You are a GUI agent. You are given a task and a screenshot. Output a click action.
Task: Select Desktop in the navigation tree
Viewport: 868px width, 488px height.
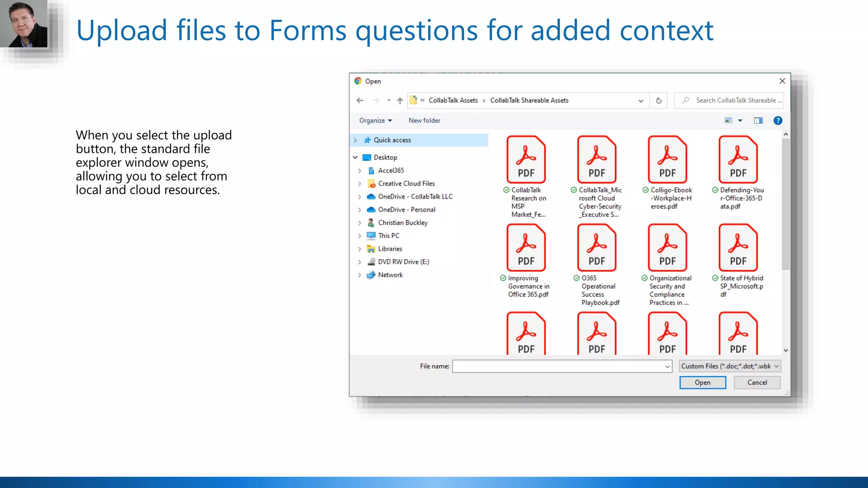click(x=385, y=157)
